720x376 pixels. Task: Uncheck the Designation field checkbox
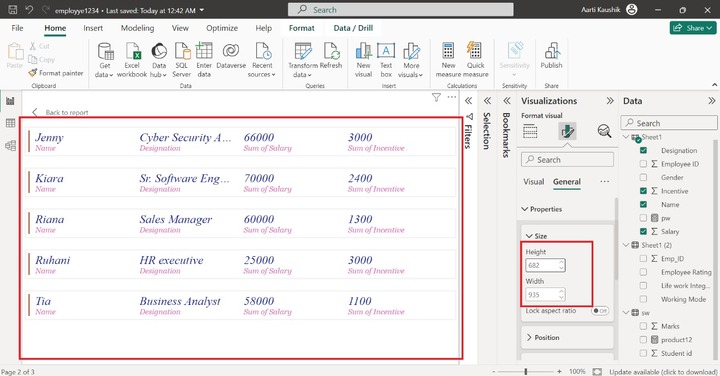click(643, 150)
